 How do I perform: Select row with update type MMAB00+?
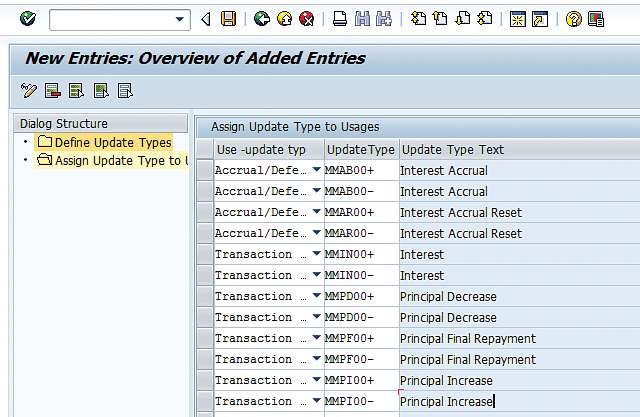[x=205, y=171]
